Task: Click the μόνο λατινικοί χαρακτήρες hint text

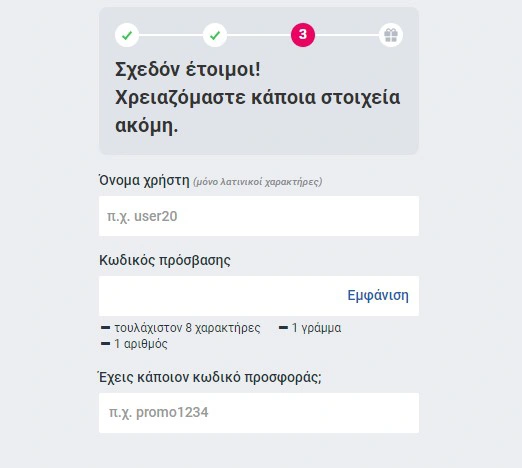Action: 258,182
